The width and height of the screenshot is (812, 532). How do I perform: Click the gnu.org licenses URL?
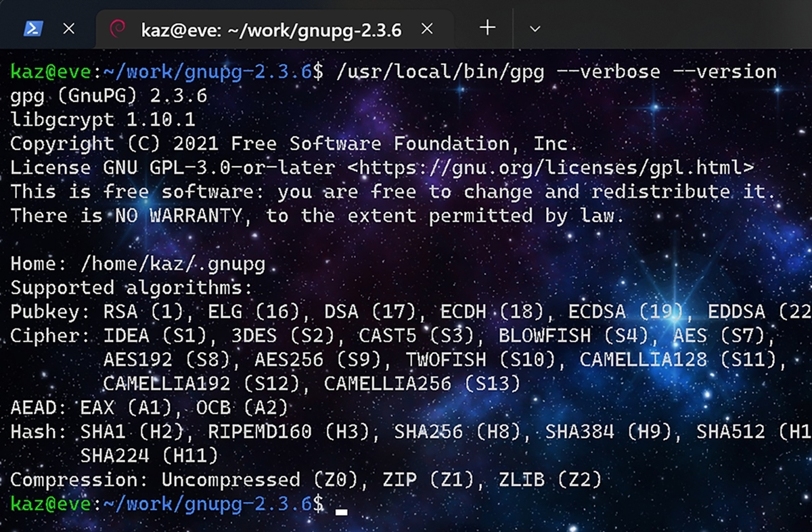click(549, 168)
